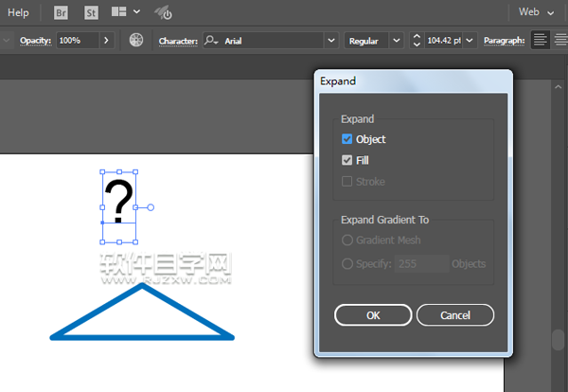
Task: Select the Gradient Mesh radio button
Action: coord(347,241)
